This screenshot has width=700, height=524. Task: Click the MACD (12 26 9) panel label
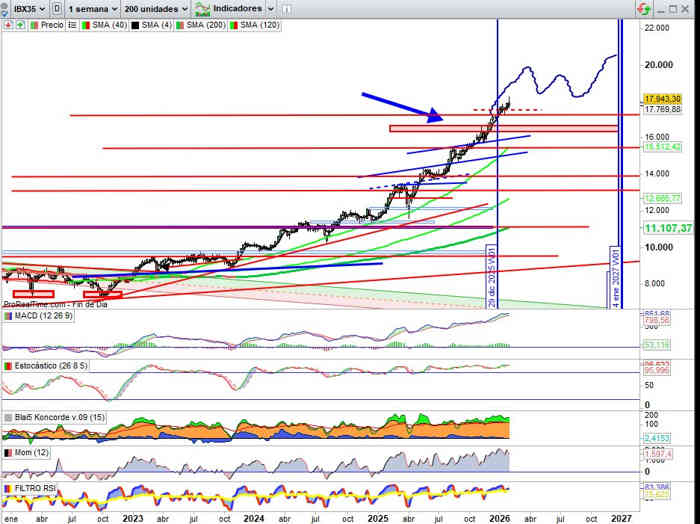point(37,316)
